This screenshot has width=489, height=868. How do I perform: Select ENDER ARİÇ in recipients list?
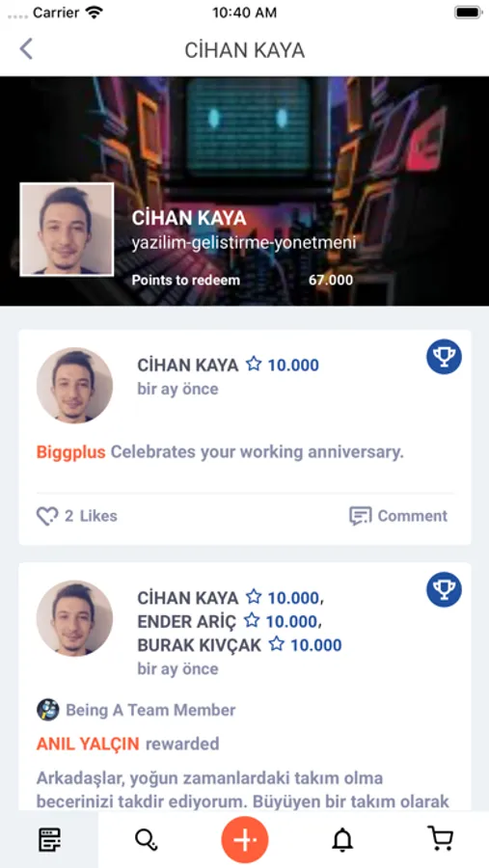pos(186,621)
